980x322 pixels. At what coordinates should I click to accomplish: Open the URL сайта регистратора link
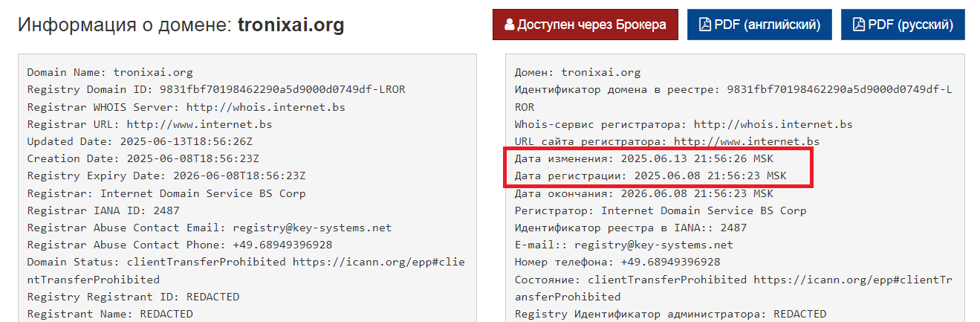(x=747, y=141)
